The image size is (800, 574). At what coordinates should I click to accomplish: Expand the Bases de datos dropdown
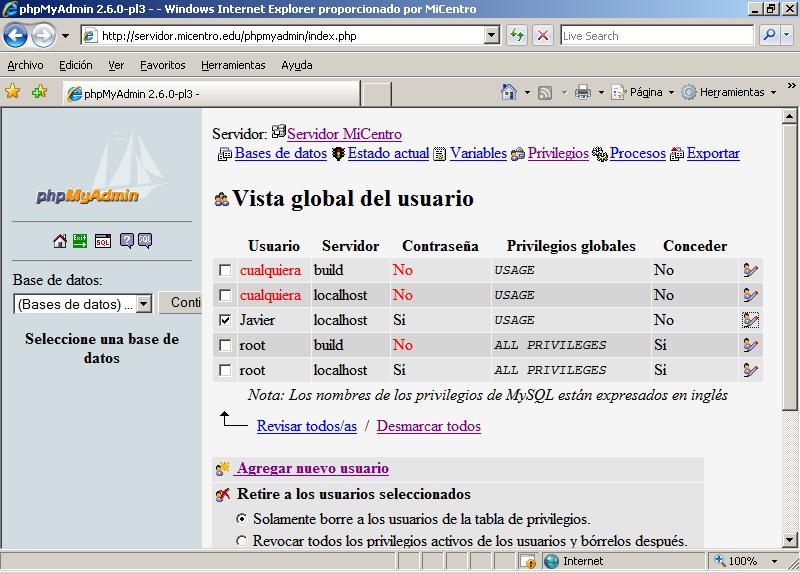[x=143, y=304]
